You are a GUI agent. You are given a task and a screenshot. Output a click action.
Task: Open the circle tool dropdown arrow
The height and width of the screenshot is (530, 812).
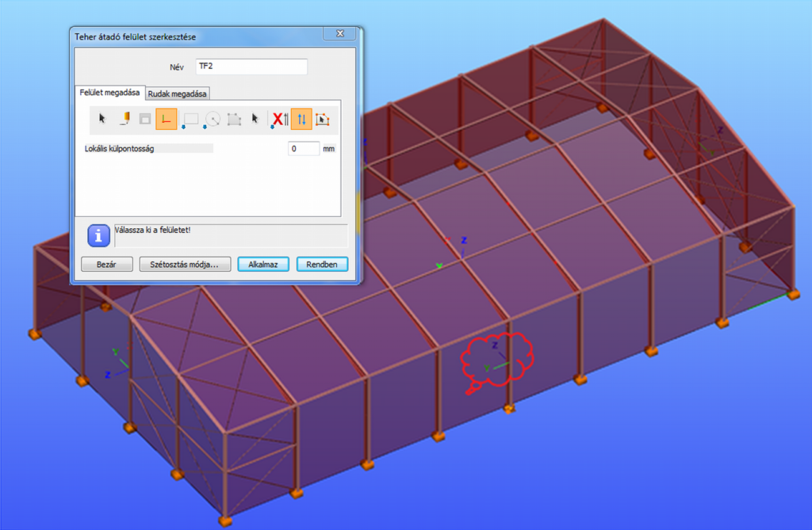pos(205,127)
